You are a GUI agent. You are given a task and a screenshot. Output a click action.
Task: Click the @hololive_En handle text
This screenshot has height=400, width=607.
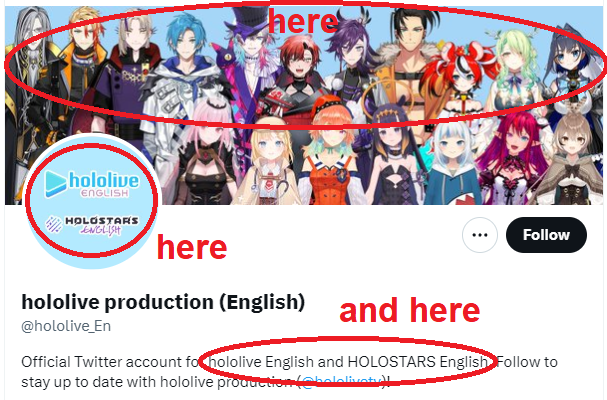[x=66, y=326]
